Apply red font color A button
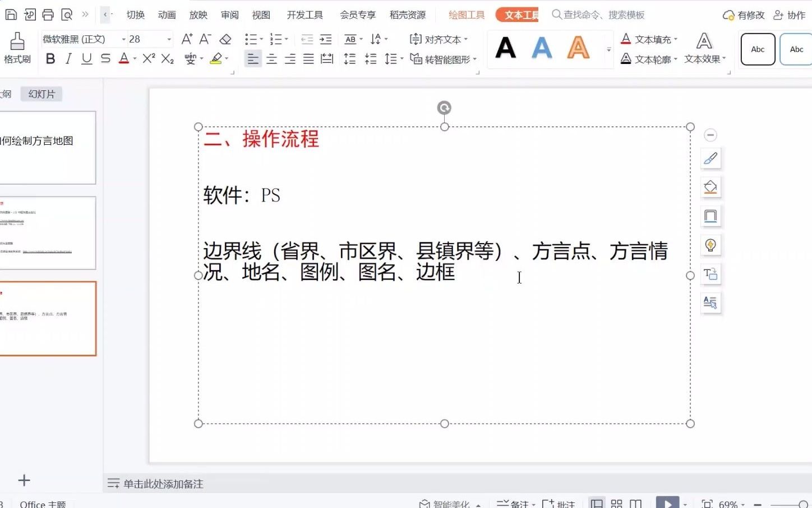The height and width of the screenshot is (508, 812). [124, 58]
